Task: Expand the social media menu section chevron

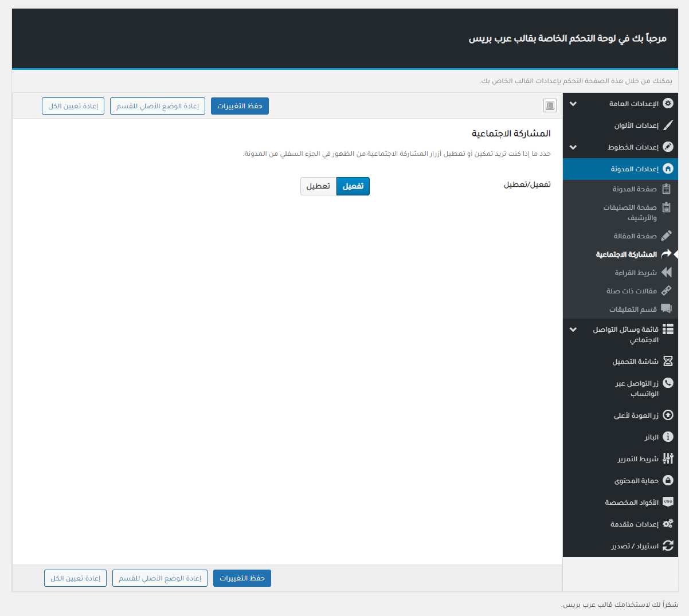Action: [573, 329]
